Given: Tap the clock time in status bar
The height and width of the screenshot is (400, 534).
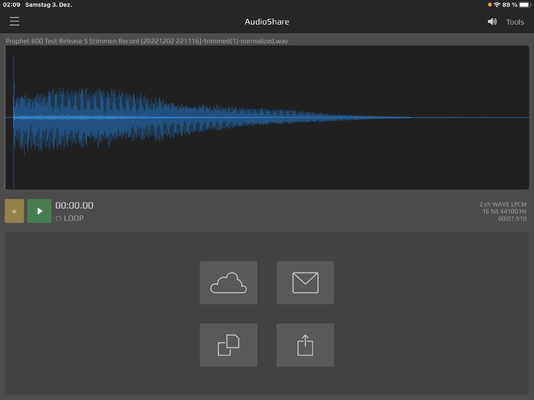Looking at the screenshot, I should (x=11, y=5).
